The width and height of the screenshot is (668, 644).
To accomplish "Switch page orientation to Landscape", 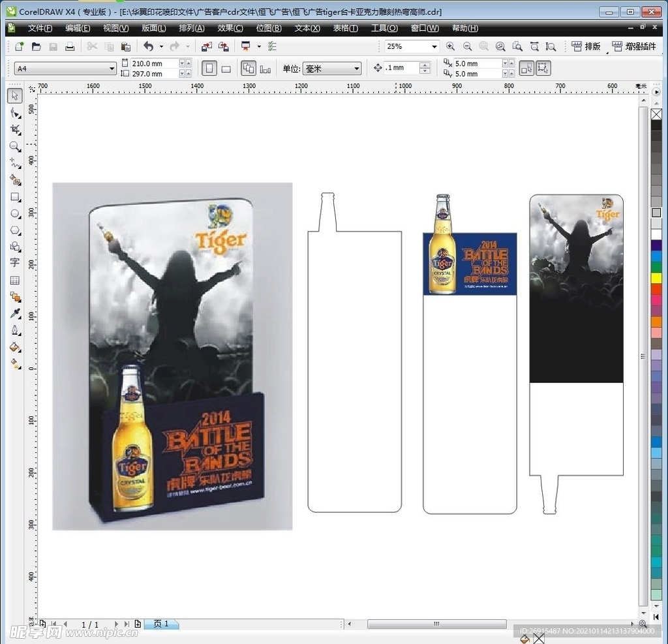I will tap(226, 69).
